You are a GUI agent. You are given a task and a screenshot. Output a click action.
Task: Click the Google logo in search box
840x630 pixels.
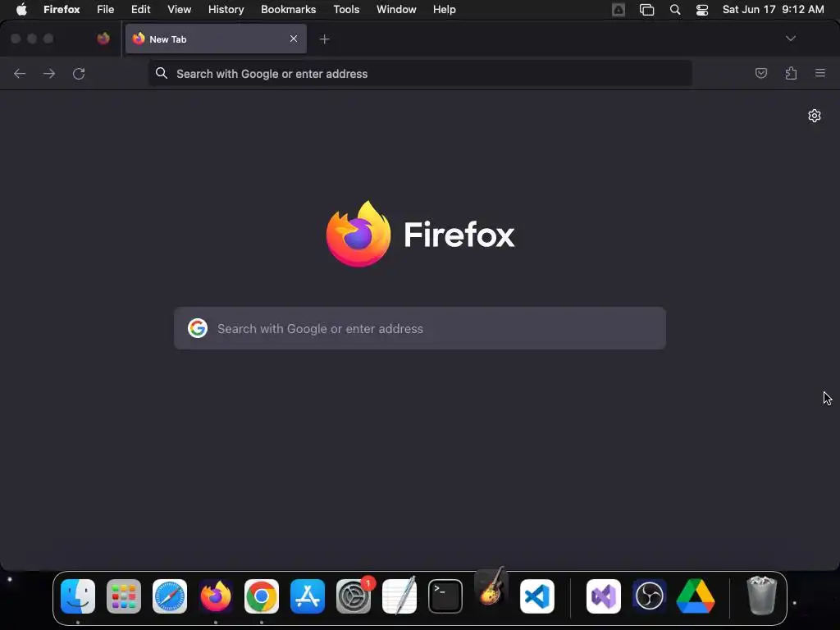[x=198, y=328]
